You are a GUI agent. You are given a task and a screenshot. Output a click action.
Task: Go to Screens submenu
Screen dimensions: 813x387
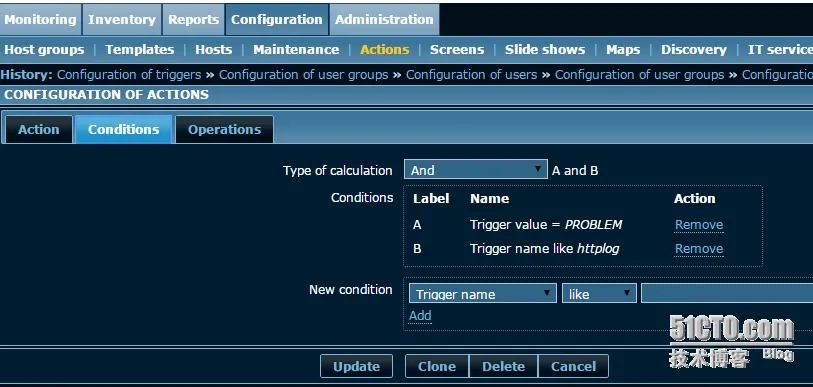457,50
